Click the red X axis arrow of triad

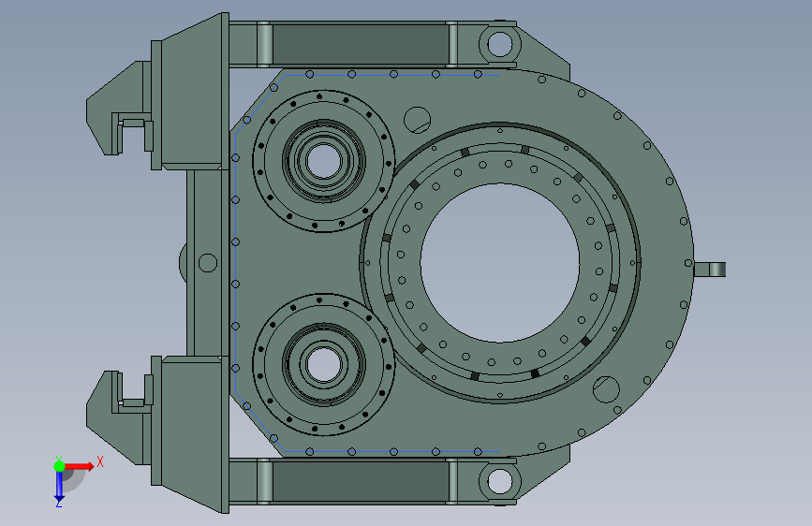[79, 466]
